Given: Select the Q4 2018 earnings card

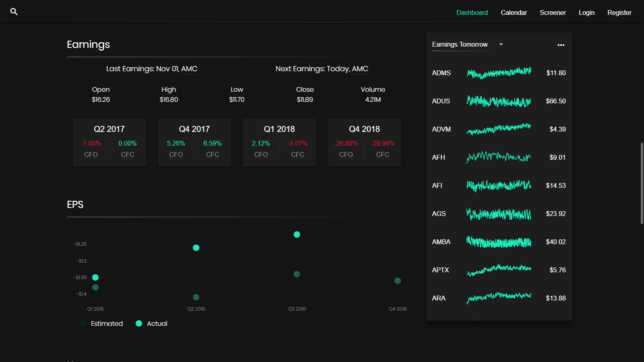Looking at the screenshot, I should (x=364, y=142).
